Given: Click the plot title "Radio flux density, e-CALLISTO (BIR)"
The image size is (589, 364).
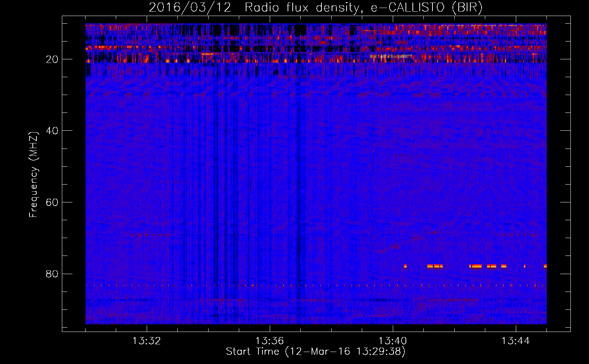Looking at the screenshot, I should [x=363, y=7].
